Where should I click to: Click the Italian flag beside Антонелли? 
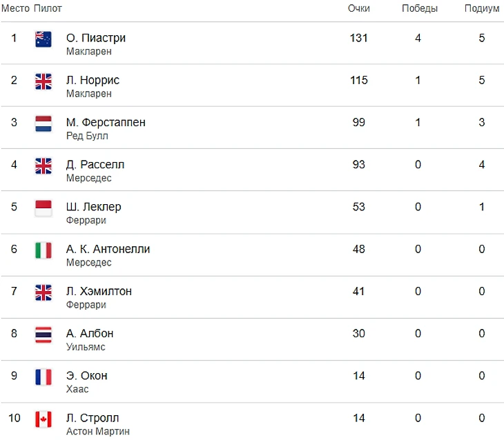(x=43, y=250)
